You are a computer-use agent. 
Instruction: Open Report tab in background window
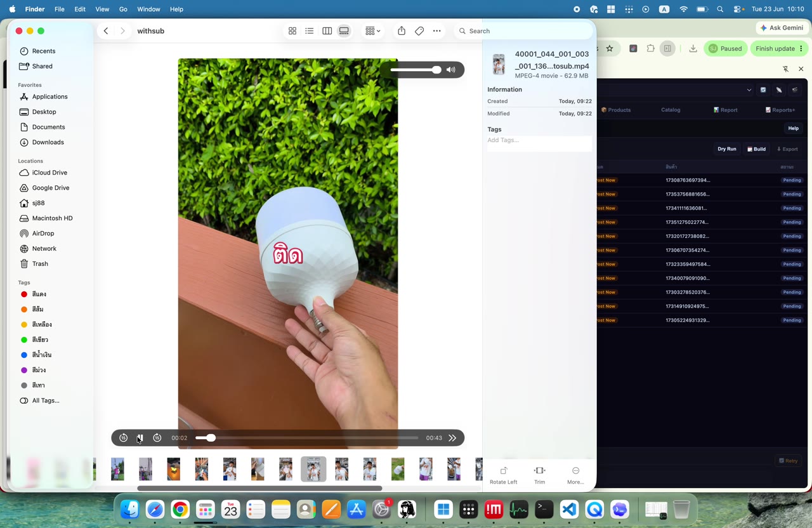[x=725, y=110]
